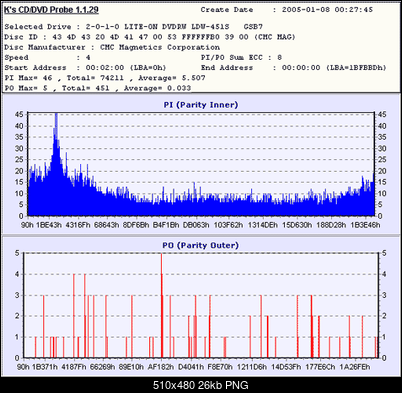Click the 15D630h label on PI axis

pyautogui.click(x=297, y=225)
